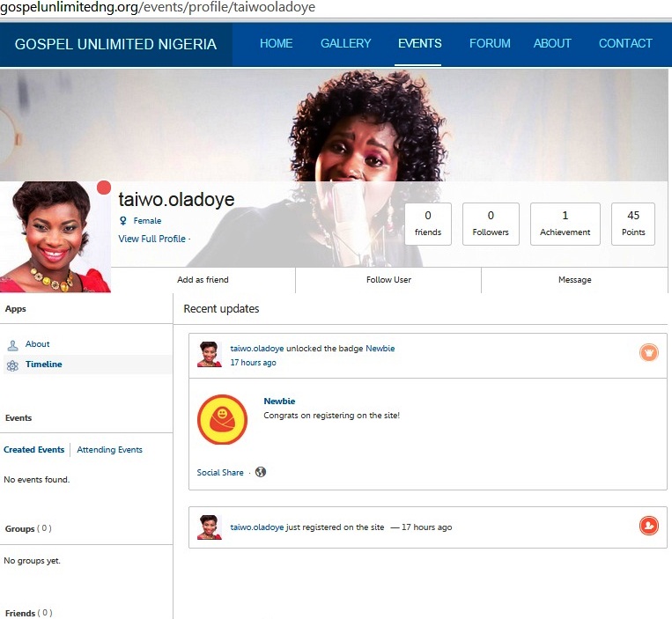Click the Social Share link

pyautogui.click(x=220, y=473)
